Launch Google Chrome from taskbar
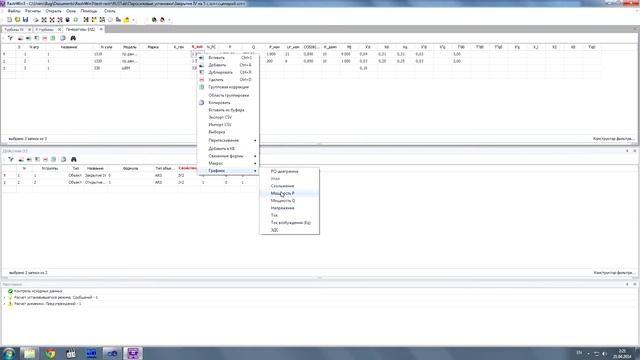Image resolution: width=640 pixels, height=360 pixels. pos(50,353)
